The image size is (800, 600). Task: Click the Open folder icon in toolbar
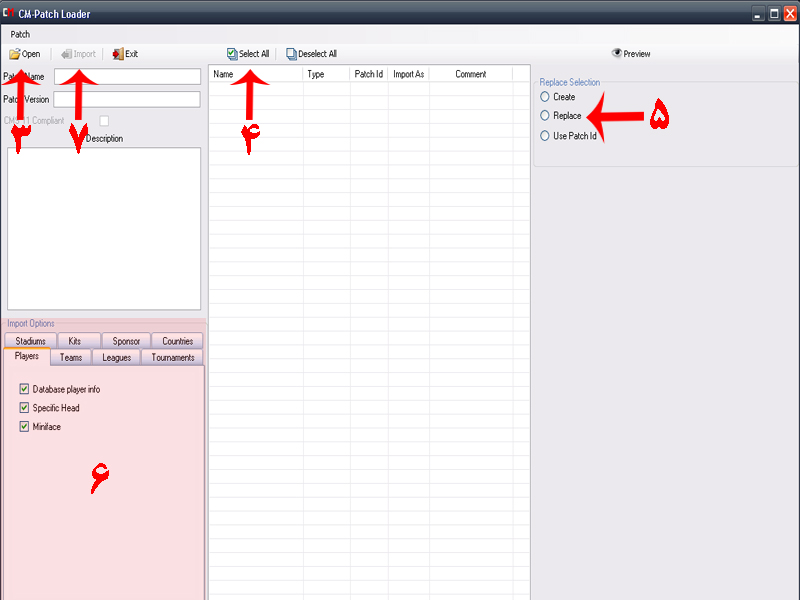click(x=14, y=54)
